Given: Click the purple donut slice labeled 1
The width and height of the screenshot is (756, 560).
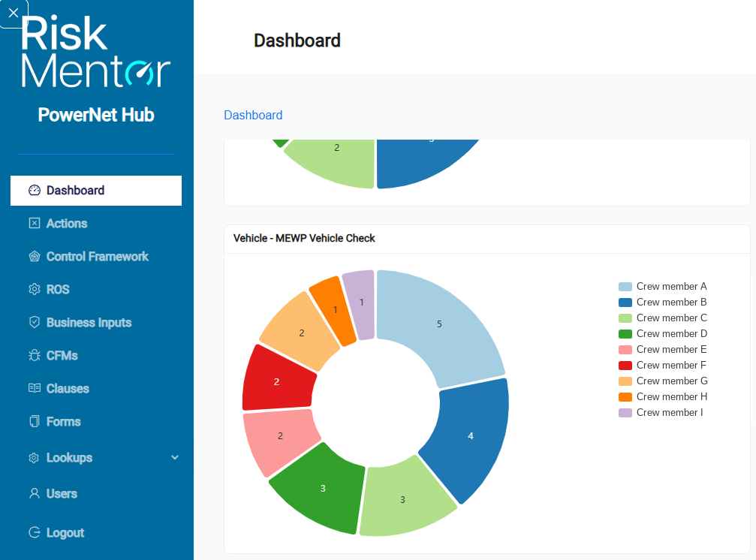Looking at the screenshot, I should 362,303.
